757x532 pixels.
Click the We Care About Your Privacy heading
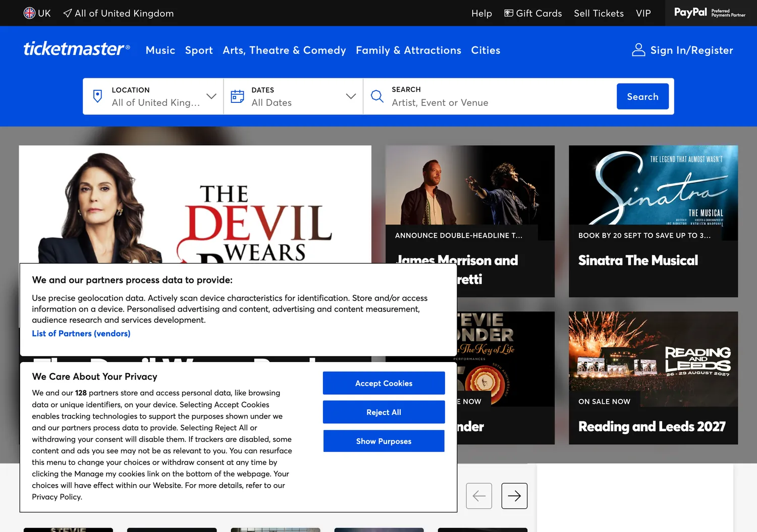[94, 377]
